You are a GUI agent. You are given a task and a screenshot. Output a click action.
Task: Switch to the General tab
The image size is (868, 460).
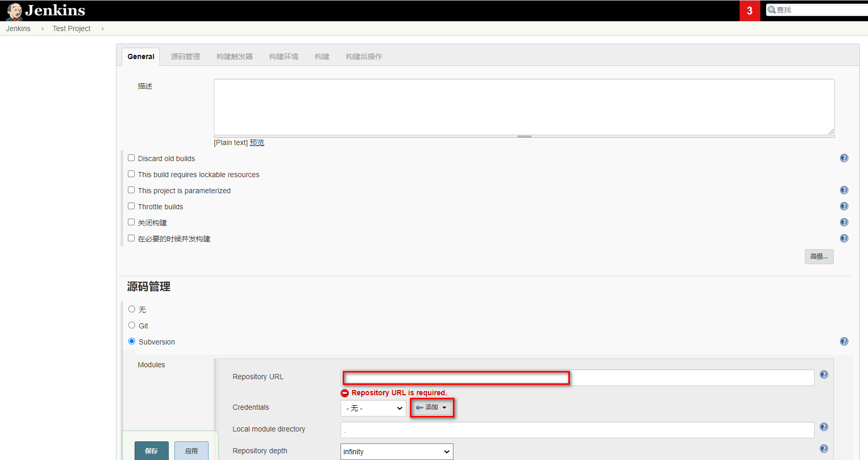point(141,56)
